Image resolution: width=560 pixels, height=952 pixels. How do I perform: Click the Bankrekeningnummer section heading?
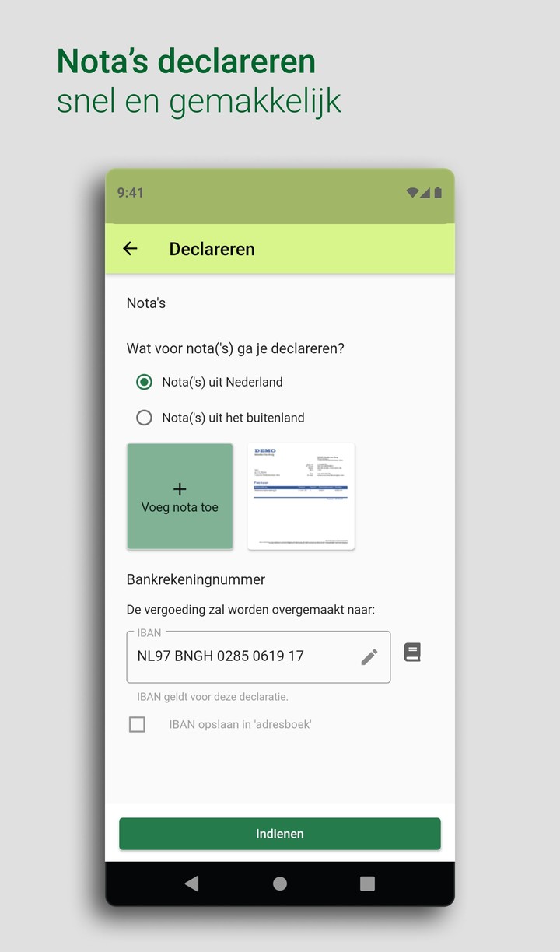[196, 579]
